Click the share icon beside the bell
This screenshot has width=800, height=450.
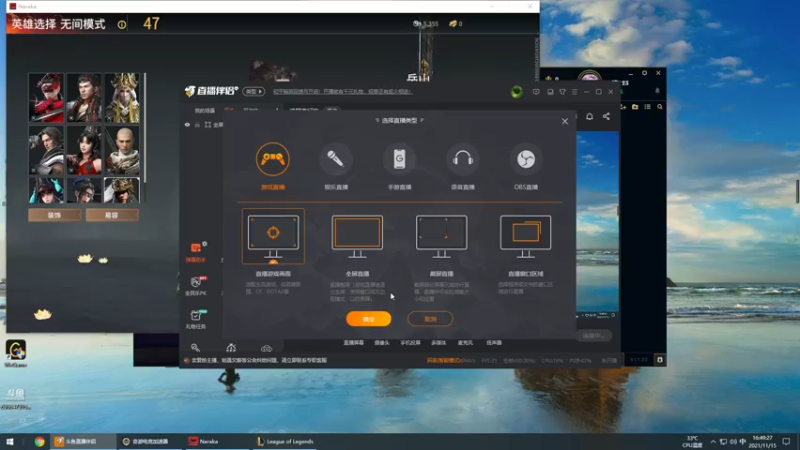pyautogui.click(x=606, y=116)
